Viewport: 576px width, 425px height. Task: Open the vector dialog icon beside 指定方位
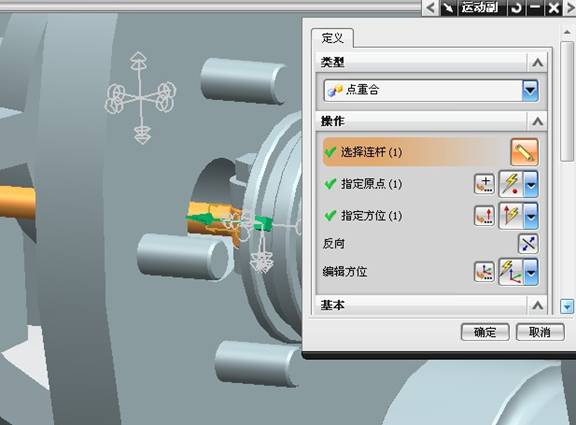click(x=484, y=215)
